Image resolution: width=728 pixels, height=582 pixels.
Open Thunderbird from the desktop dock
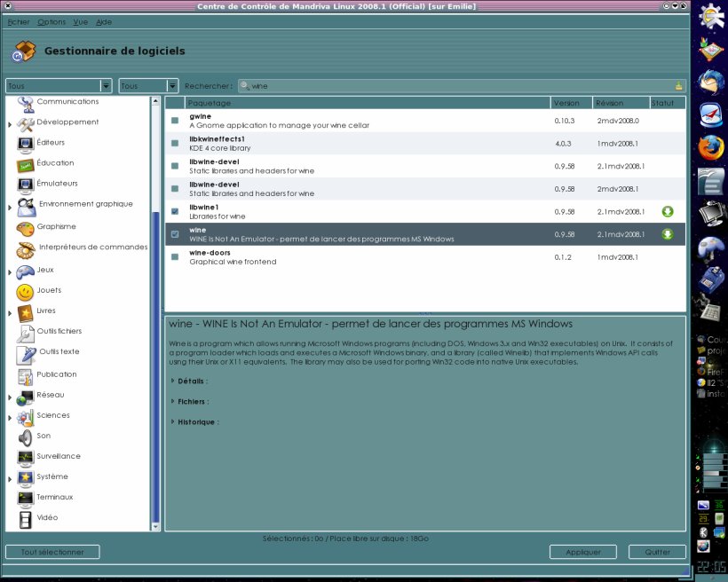click(x=710, y=83)
